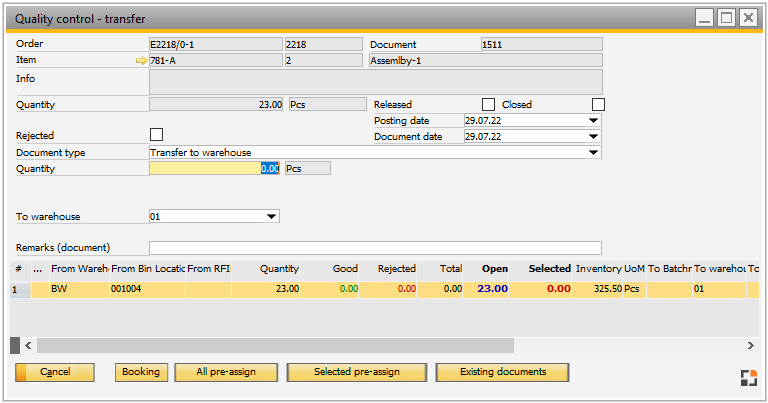The height and width of the screenshot is (403, 768).
Task: Open the Posting date dropdown
Action: click(x=594, y=121)
